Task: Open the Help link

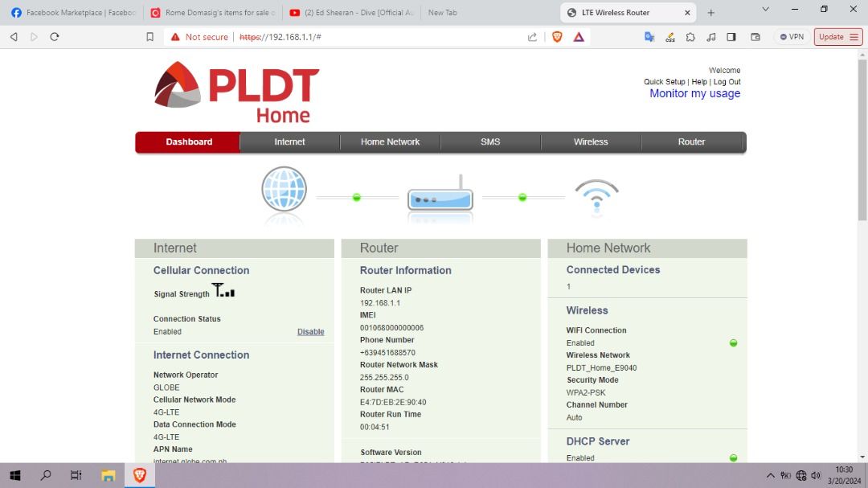Action: point(699,81)
